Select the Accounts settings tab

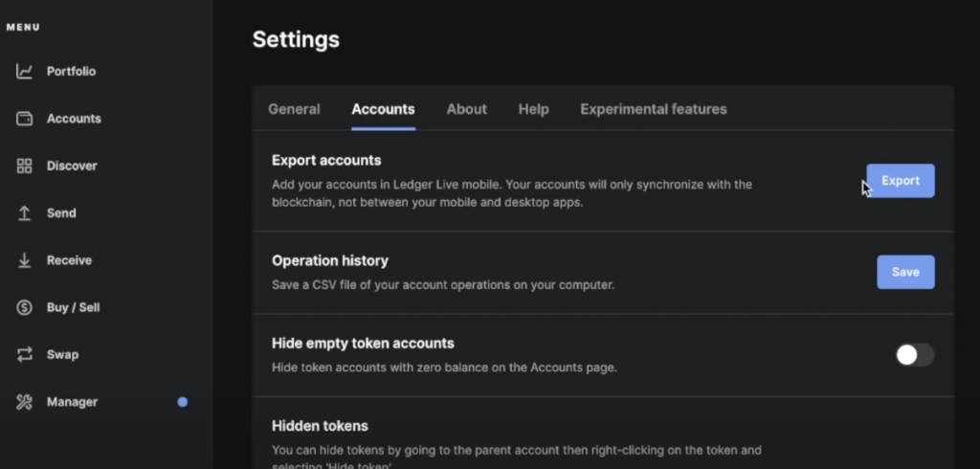pyautogui.click(x=383, y=109)
